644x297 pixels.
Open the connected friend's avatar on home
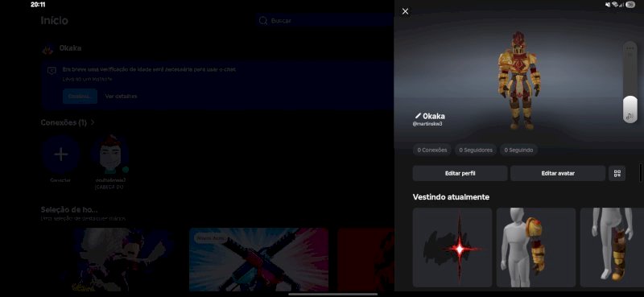tap(110, 155)
